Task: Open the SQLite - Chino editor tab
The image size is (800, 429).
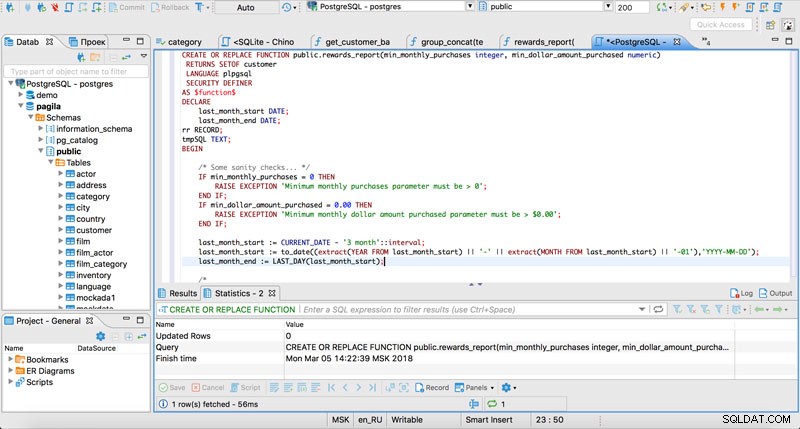Action: point(258,42)
